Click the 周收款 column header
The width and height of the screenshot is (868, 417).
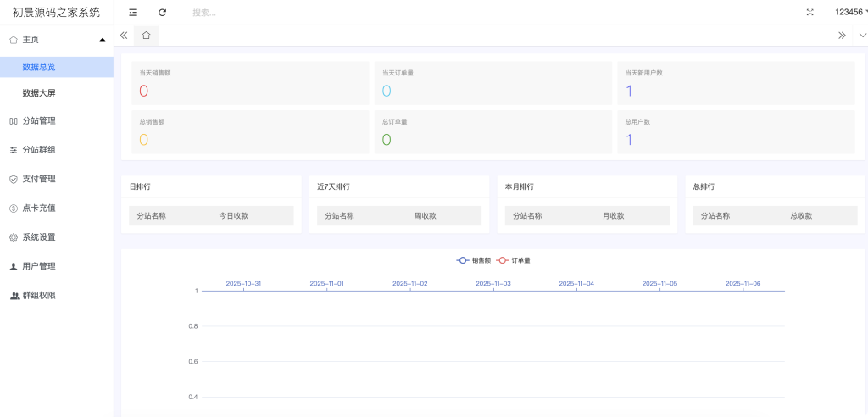[426, 216]
